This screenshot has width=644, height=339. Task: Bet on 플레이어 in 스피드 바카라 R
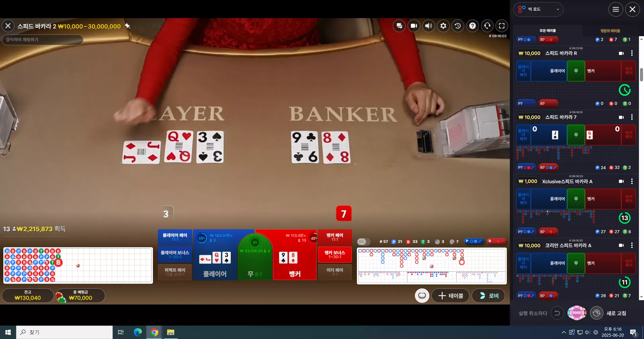549,71
